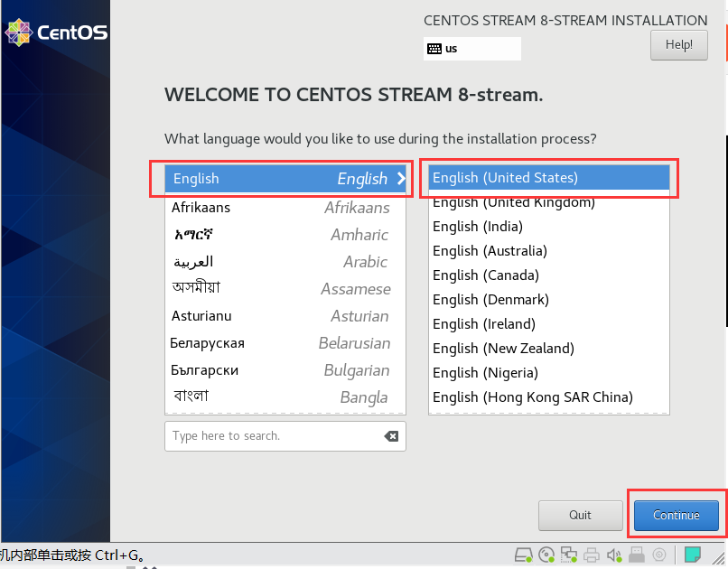Click the 'us' keyboard layout indicator

471,49
